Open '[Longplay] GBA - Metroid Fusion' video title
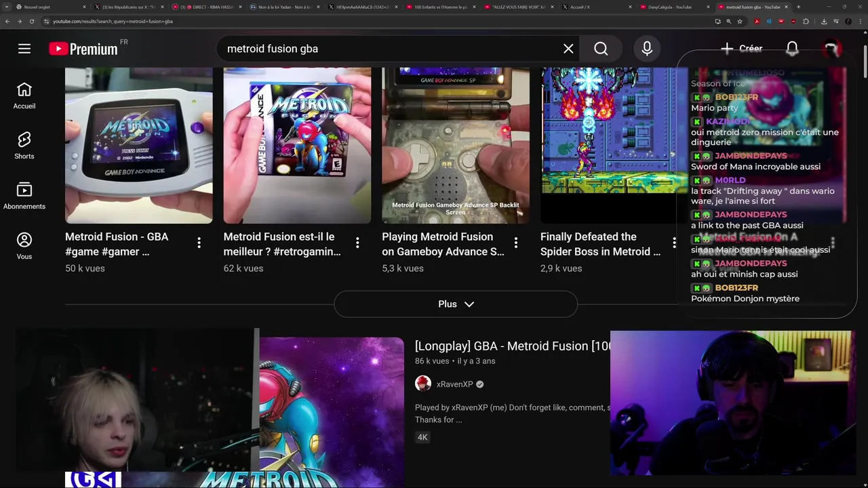868x488 pixels. pos(513,346)
